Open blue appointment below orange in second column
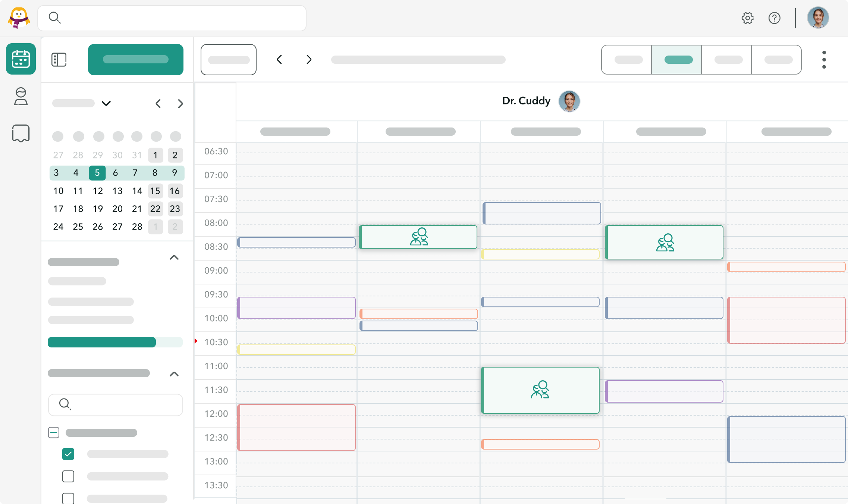 point(419,326)
